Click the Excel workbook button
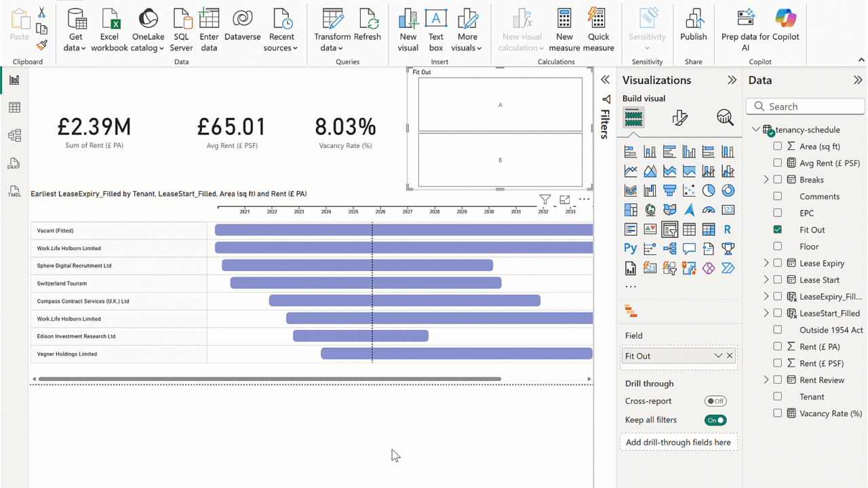The width and height of the screenshot is (868, 488). [x=109, y=30]
